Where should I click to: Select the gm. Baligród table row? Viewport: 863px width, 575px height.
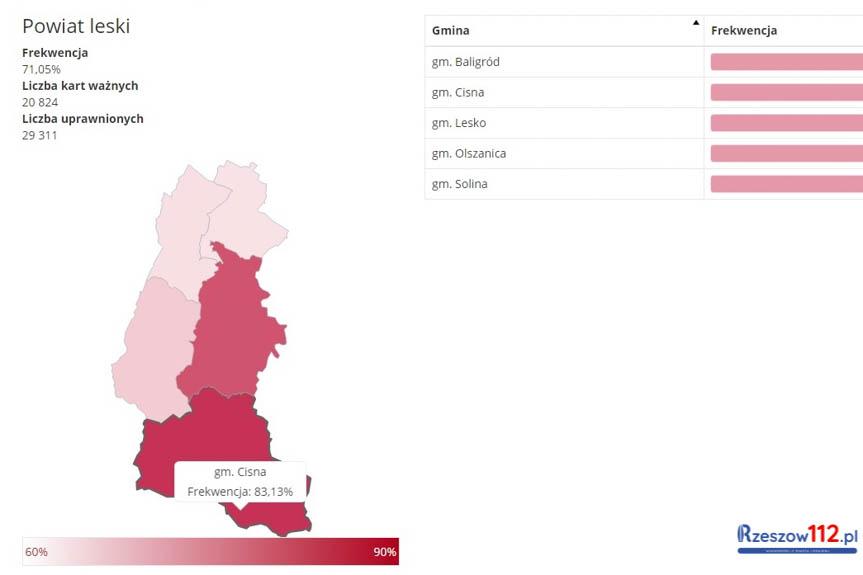tap(466, 62)
